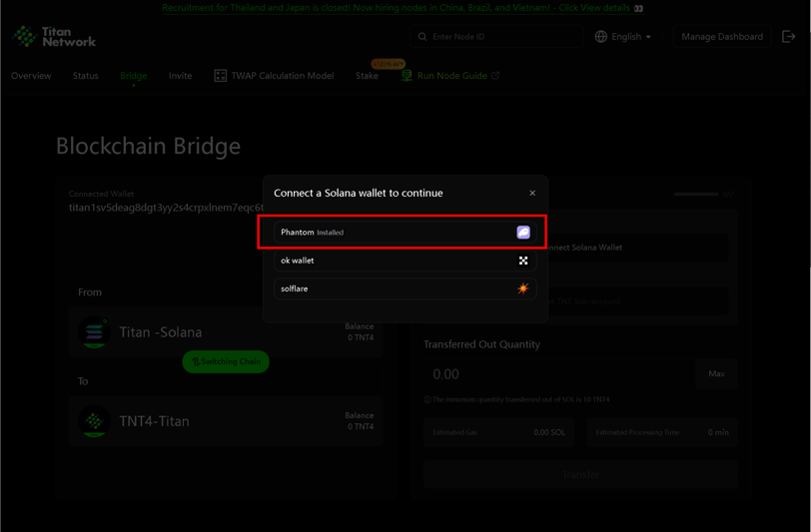
Task: Click the step progress bar
Action: coord(696,195)
